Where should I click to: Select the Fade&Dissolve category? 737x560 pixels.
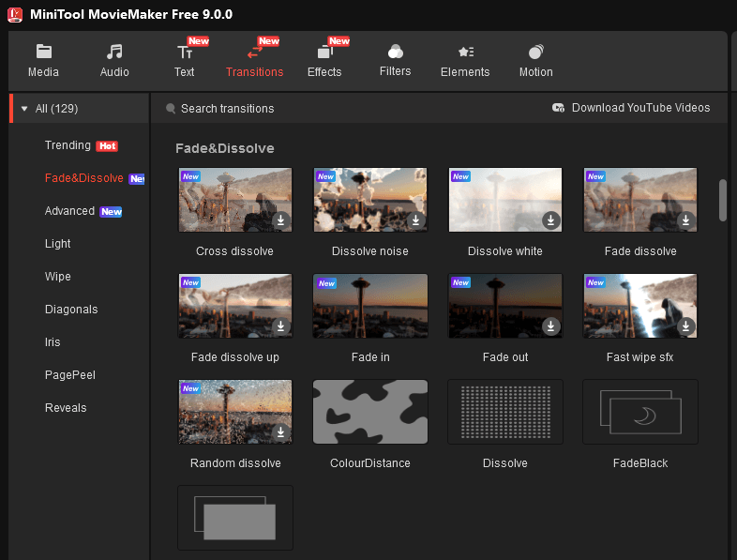(84, 178)
